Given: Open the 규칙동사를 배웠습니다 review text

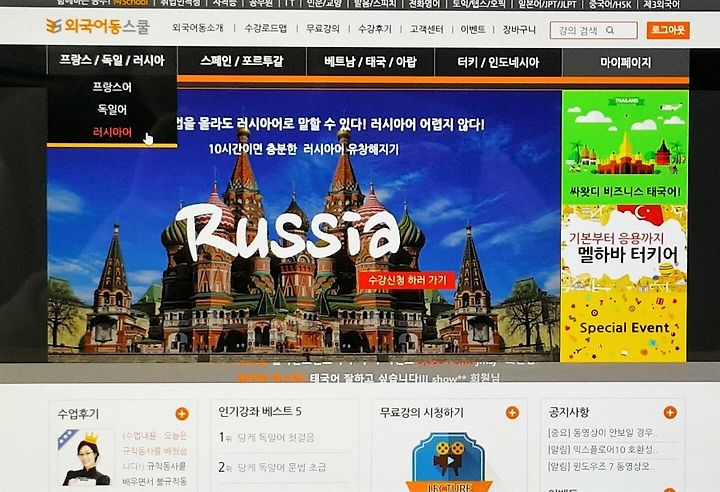Looking at the screenshot, I should pyautogui.click(x=155, y=458).
